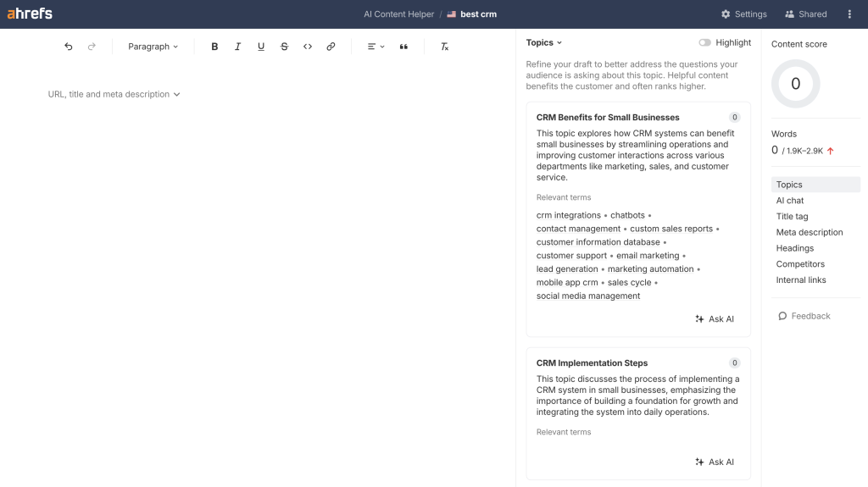Select Competitors in the sidebar
This screenshot has height=487, width=868.
pos(800,264)
